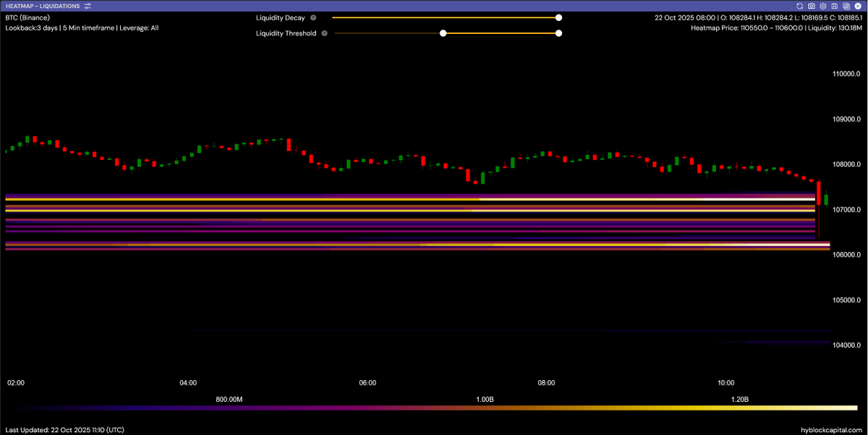Click the 109000.0 price axis label
This screenshot has height=435, width=868.
point(847,119)
